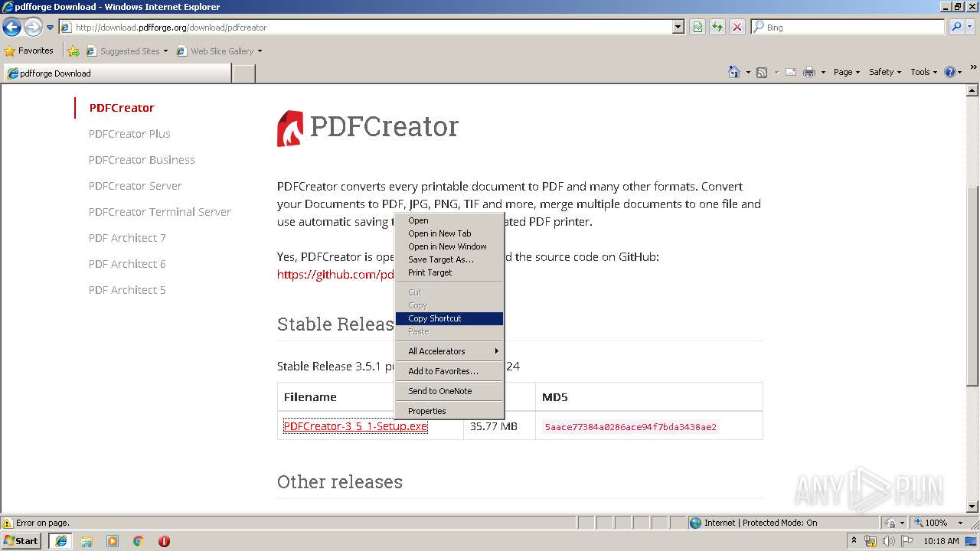The width and height of the screenshot is (980, 551).
Task: Click PDFCreator-3_5_1-Setup.exe download link
Action: point(355,426)
